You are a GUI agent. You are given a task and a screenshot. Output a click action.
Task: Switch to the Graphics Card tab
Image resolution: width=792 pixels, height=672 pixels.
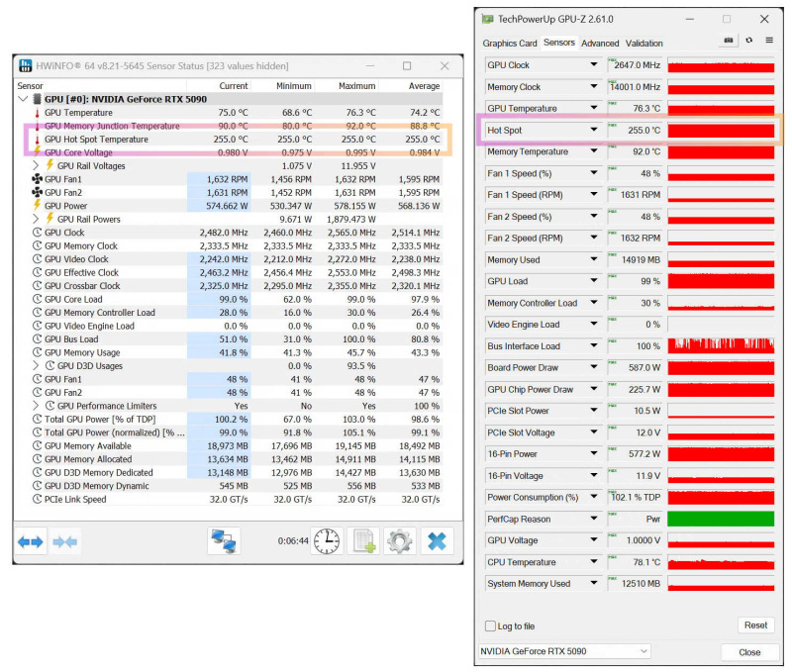coord(510,43)
